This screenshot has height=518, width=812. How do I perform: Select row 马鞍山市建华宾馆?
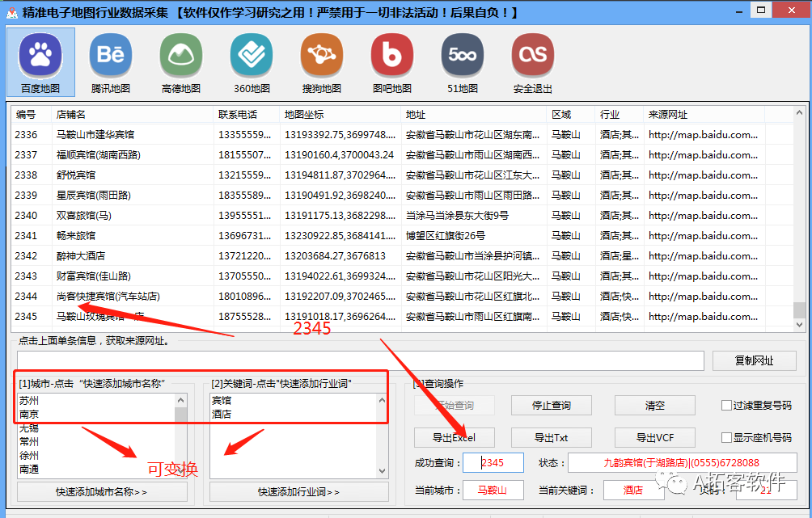(x=402, y=134)
